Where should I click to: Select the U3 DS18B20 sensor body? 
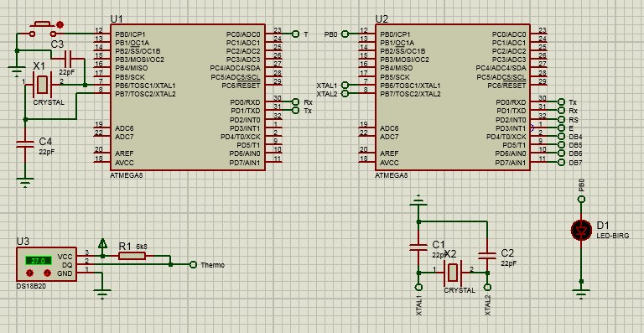click(46, 264)
